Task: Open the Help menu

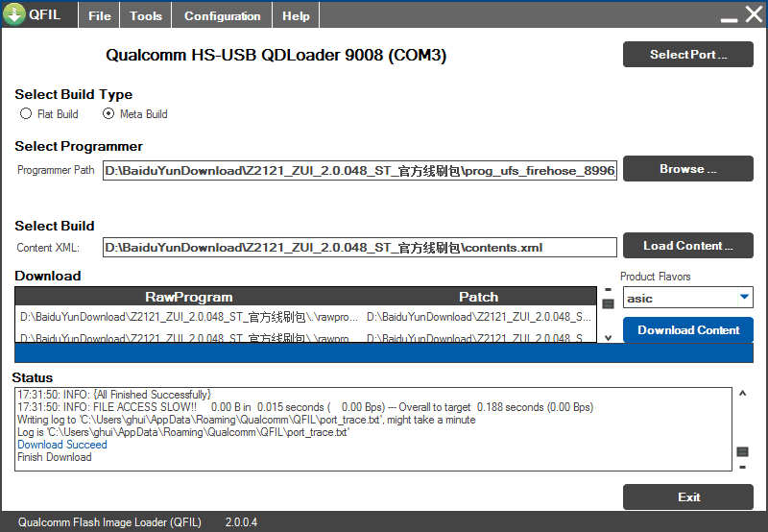Action: [296, 15]
